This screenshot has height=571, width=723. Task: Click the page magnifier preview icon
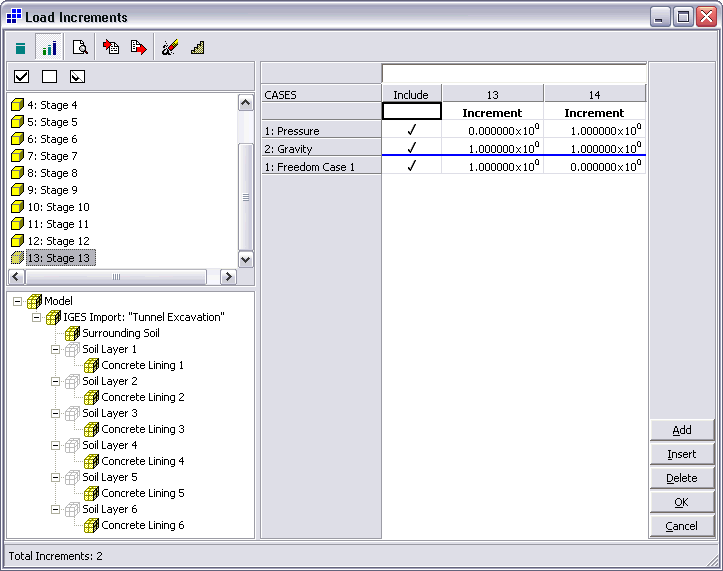click(x=79, y=47)
